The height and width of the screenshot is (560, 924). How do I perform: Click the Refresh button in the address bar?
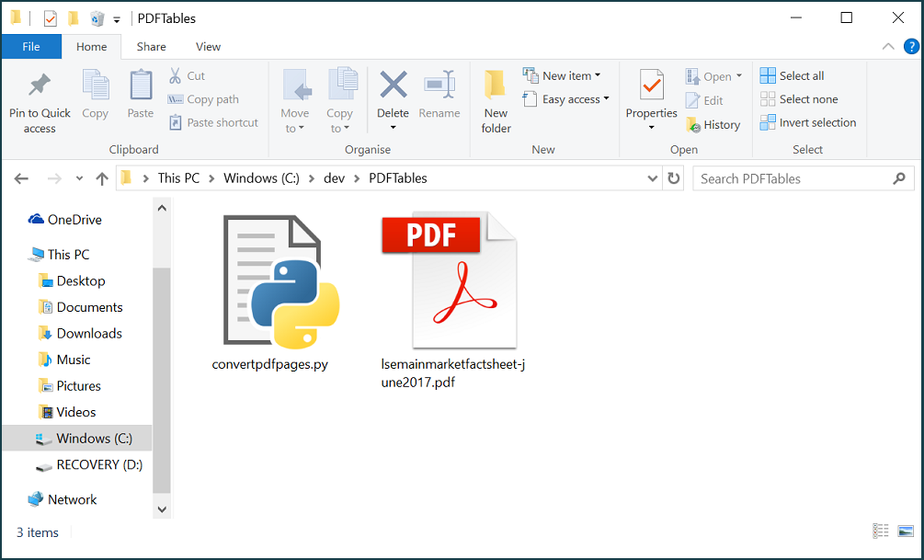coord(674,177)
